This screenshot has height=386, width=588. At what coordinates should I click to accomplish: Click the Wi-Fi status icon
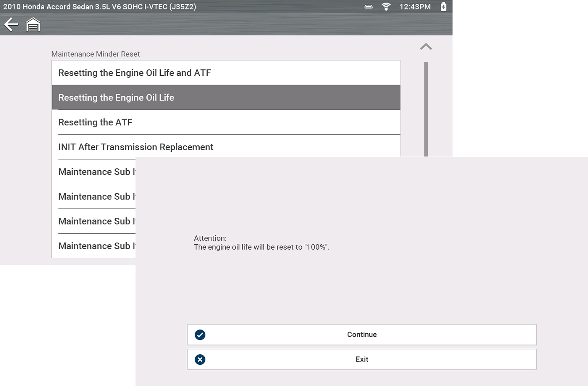pos(386,7)
